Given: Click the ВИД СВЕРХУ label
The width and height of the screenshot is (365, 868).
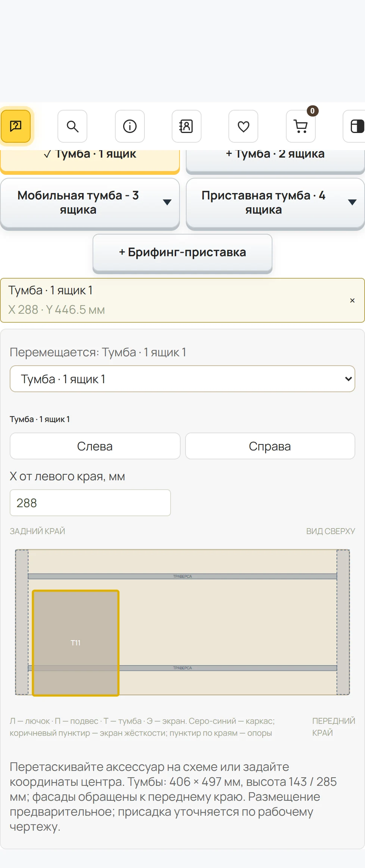Looking at the screenshot, I should 331,531.
